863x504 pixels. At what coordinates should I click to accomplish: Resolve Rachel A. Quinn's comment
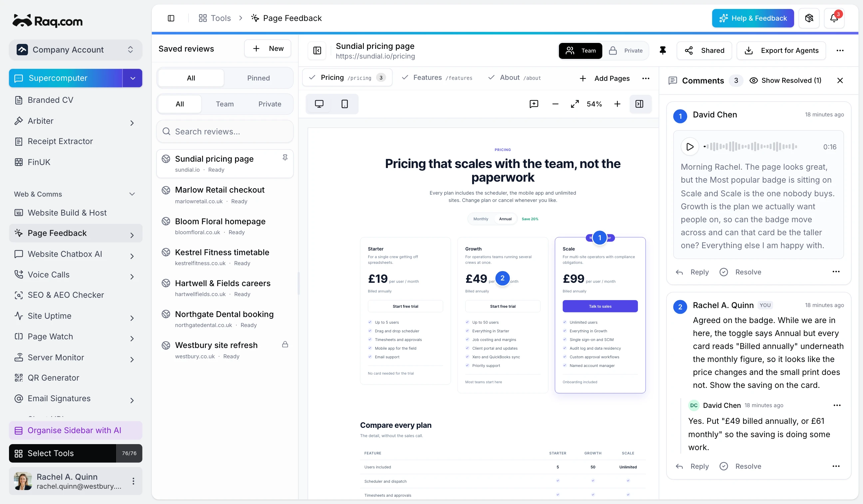(741, 466)
